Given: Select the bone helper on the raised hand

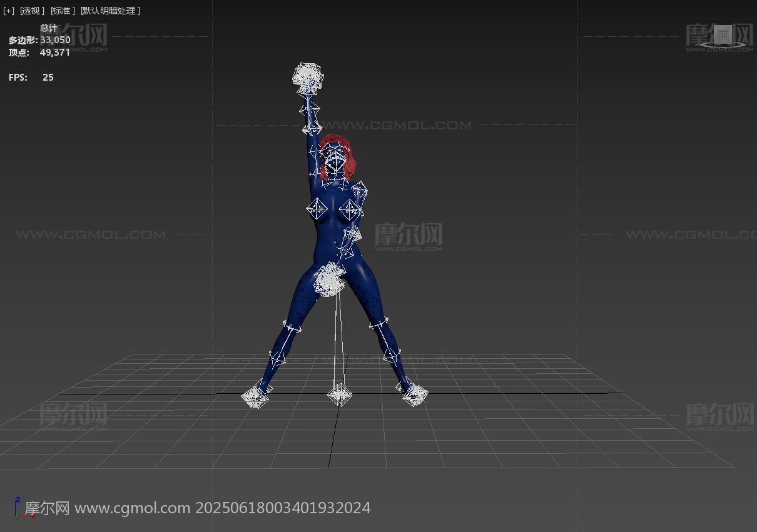Looking at the screenshot, I should tap(308, 78).
